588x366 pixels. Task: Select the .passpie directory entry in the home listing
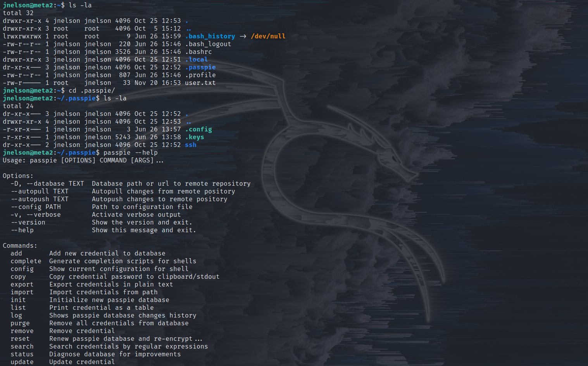(x=200, y=67)
